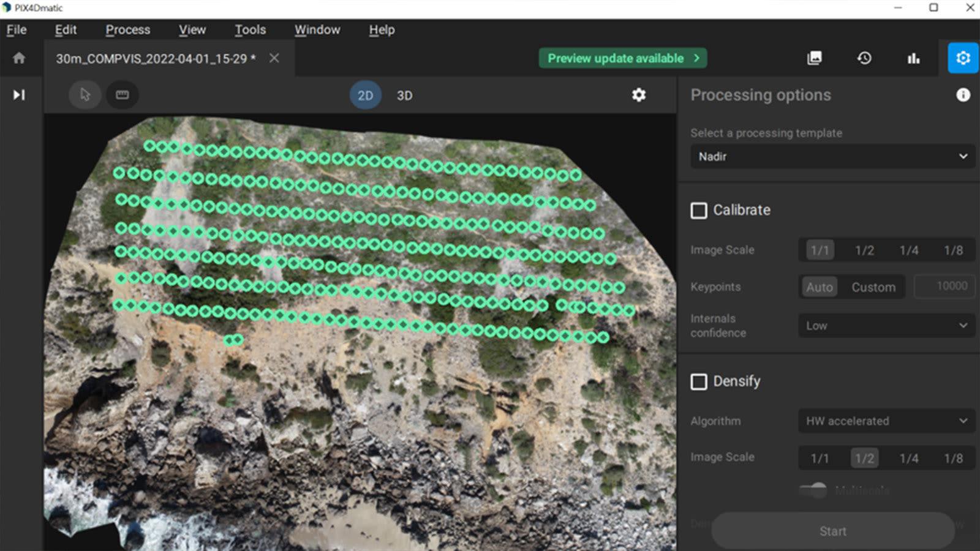Viewport: 980px width, 551px height.
Task: Open viewport display settings gear
Action: click(x=638, y=95)
